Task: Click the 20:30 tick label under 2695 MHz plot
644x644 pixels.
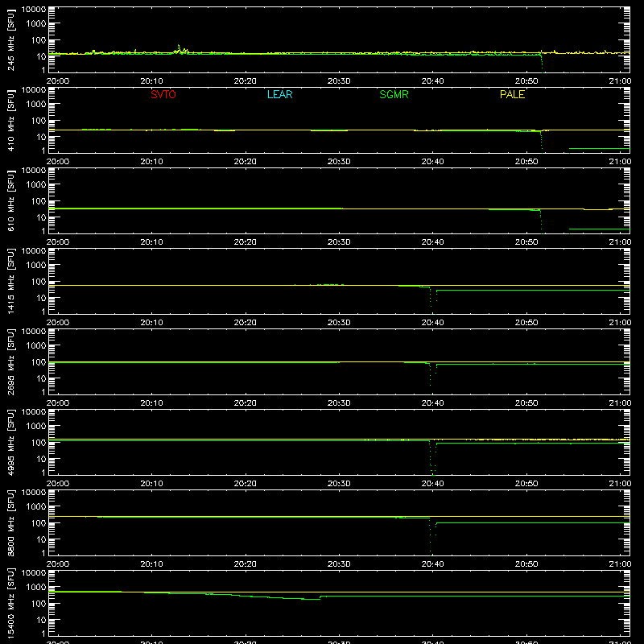Action: click(x=339, y=403)
